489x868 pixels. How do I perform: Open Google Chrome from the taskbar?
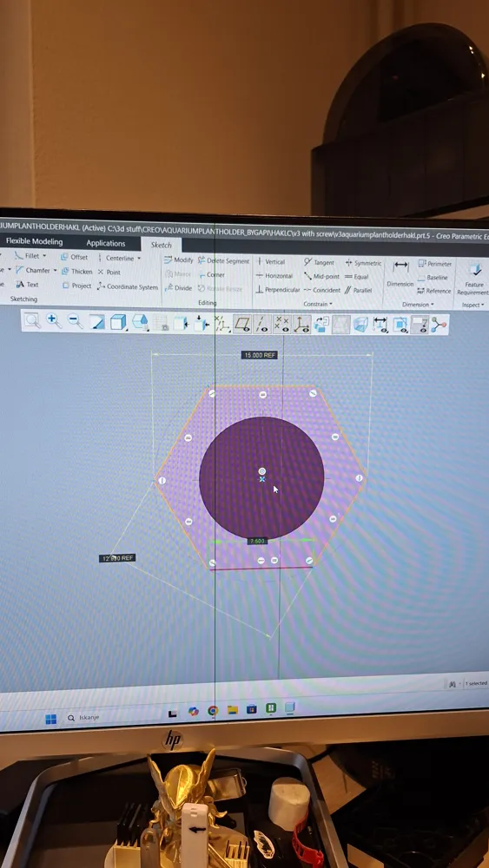(x=213, y=711)
